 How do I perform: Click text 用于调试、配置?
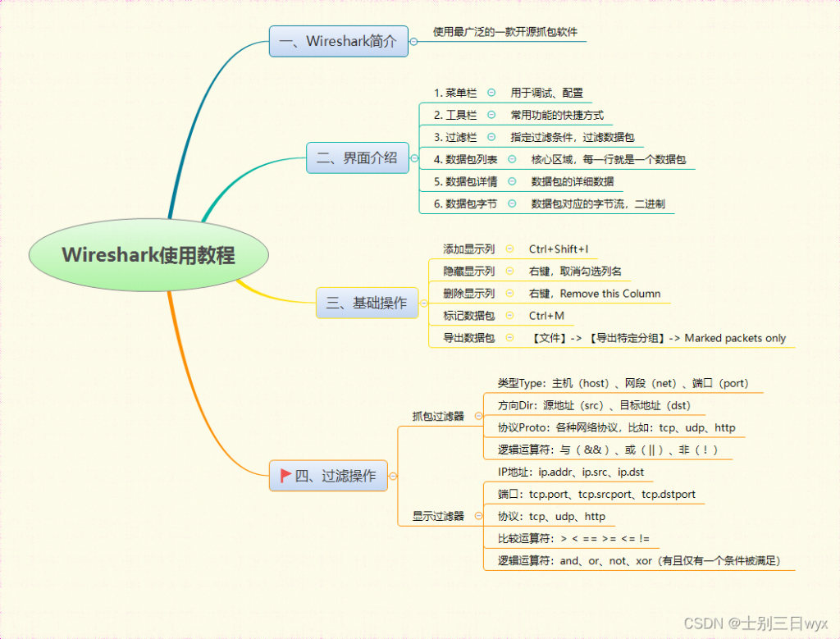click(x=547, y=93)
